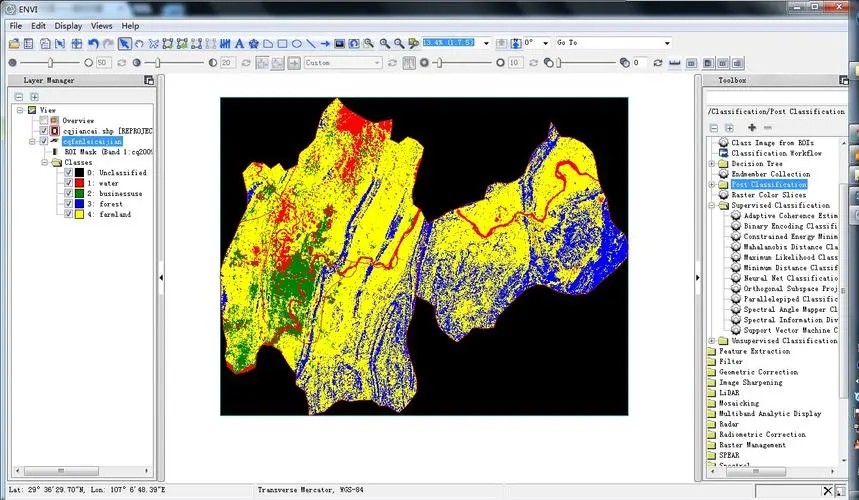The height and width of the screenshot is (500, 859).
Task: Open Classification Workflow tool
Action: click(x=771, y=153)
